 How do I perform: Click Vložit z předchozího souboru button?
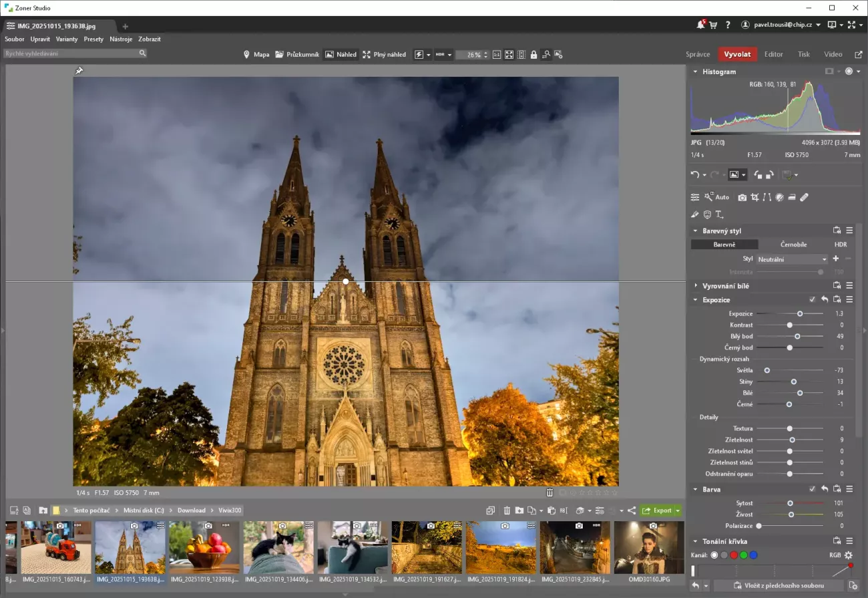pos(778,586)
